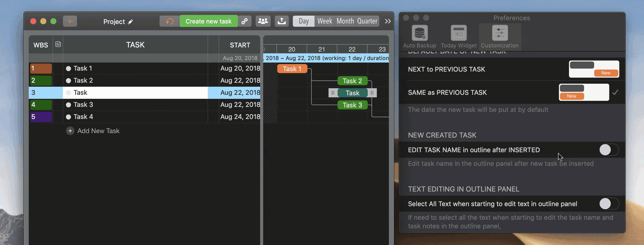Switch to the Week view

click(324, 21)
